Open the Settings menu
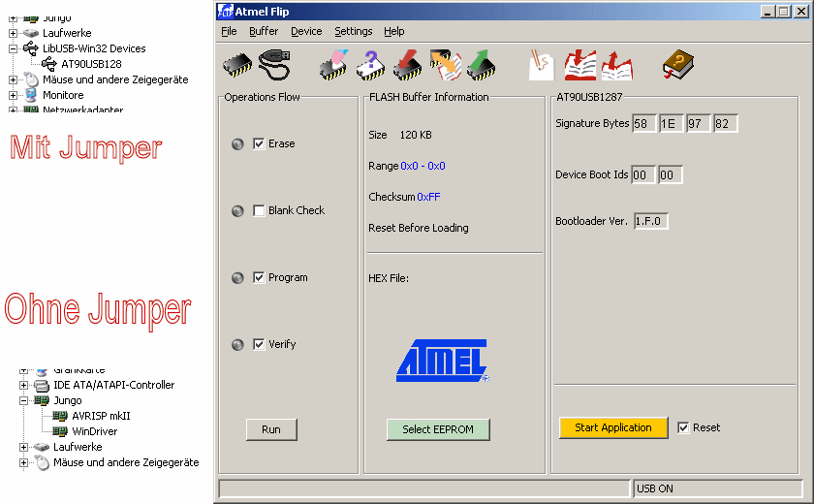Image resolution: width=814 pixels, height=504 pixels. point(354,31)
